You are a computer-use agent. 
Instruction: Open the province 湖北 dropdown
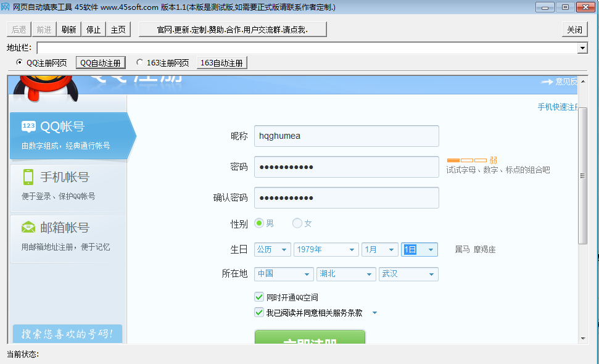coord(345,274)
